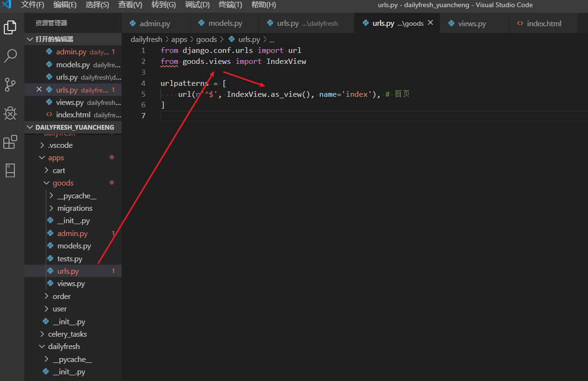
Task: Click 'index' string in url call
Action: coord(357,94)
